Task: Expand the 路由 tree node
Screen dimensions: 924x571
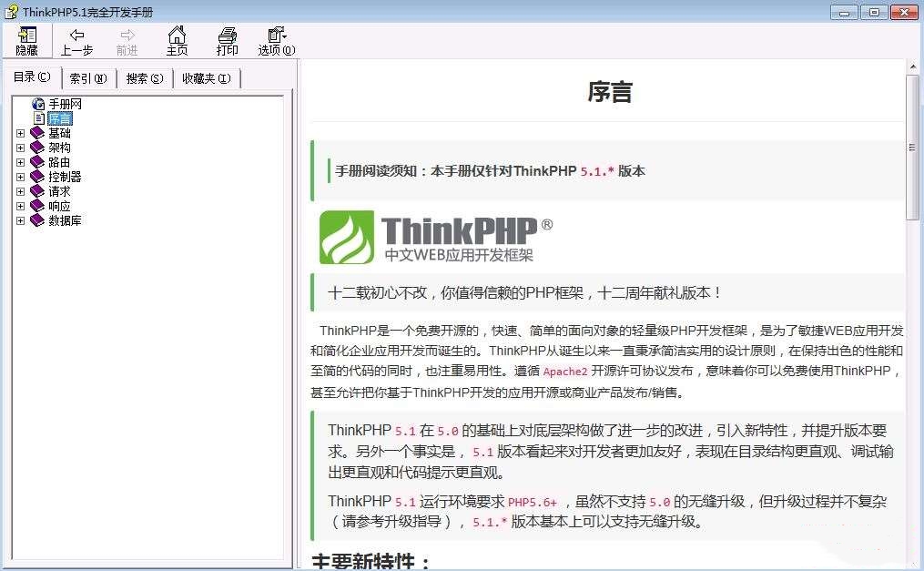Action: [x=21, y=162]
